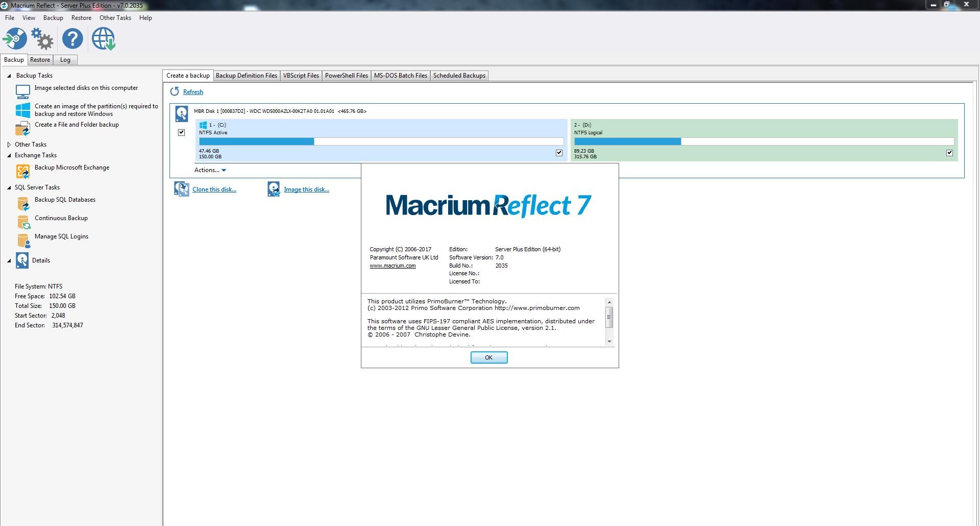Viewport: 980px width, 526px height.
Task: Click the Clone this disk icon
Action: [181, 189]
